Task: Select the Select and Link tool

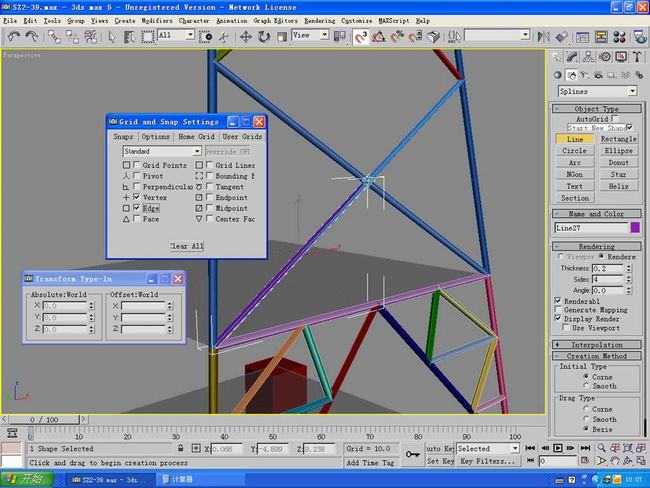Action: 54,36
